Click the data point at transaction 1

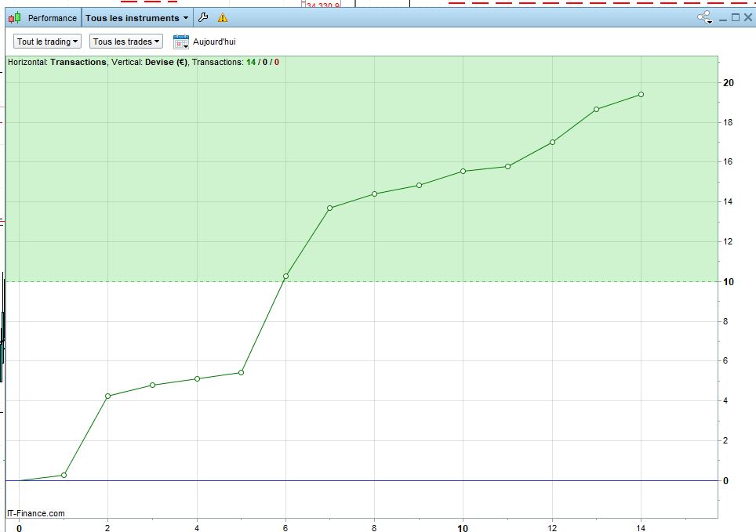(x=64, y=475)
